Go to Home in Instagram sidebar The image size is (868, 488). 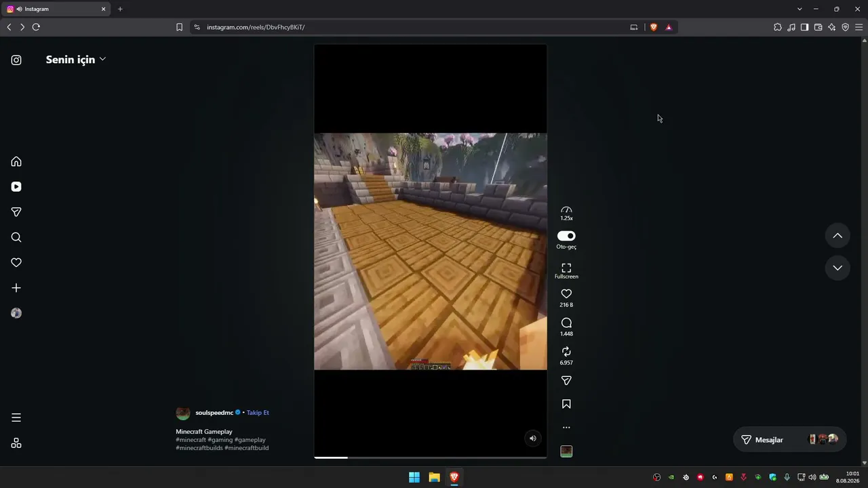point(16,161)
